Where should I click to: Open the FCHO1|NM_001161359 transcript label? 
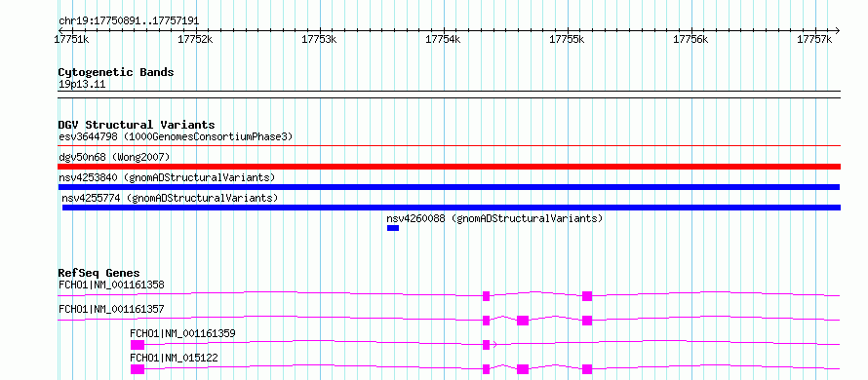[x=182, y=333]
